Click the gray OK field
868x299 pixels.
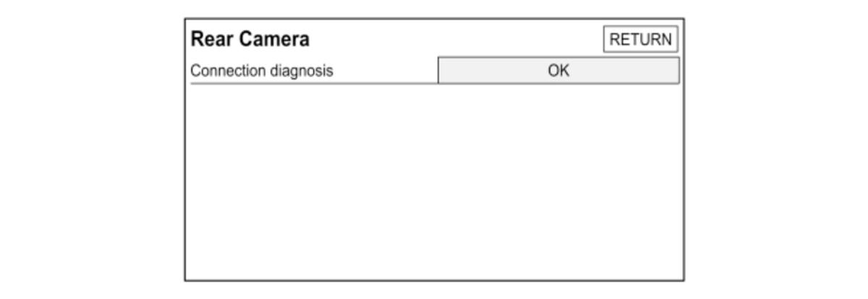pyautogui.click(x=558, y=71)
